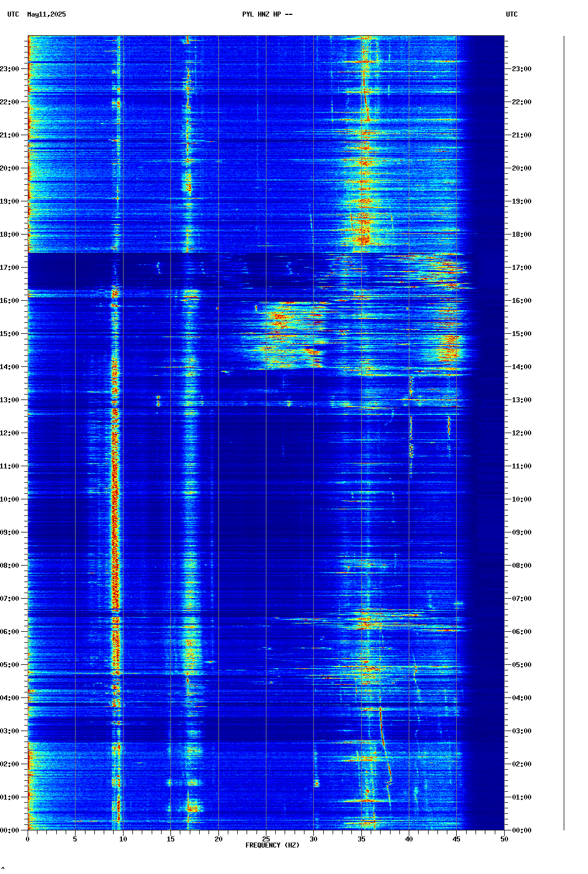Viewport: 588px width, 874px height.
Task: Click the left-side "12:00" time label
Action: [10, 433]
